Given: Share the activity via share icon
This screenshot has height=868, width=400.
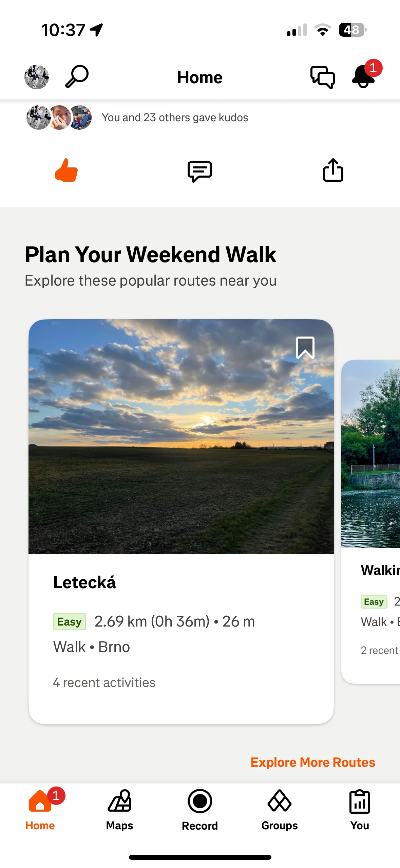Looking at the screenshot, I should 333,170.
